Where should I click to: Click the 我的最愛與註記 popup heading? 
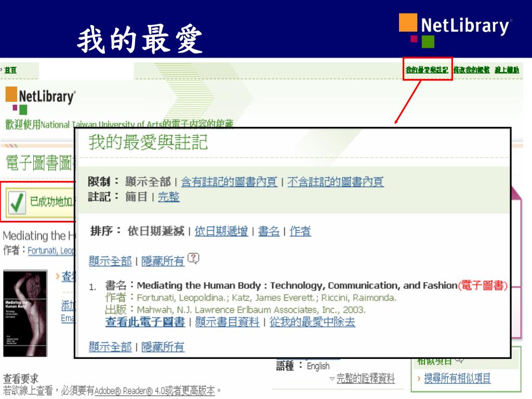click(148, 142)
